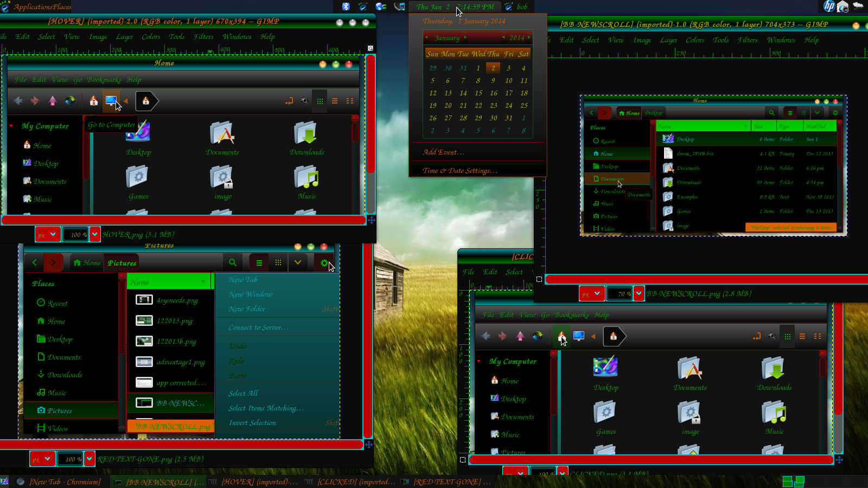This screenshot has width=868, height=488.
Task: Switch to RED-TEXT-GONE window from taskbar
Action: tap(447, 481)
